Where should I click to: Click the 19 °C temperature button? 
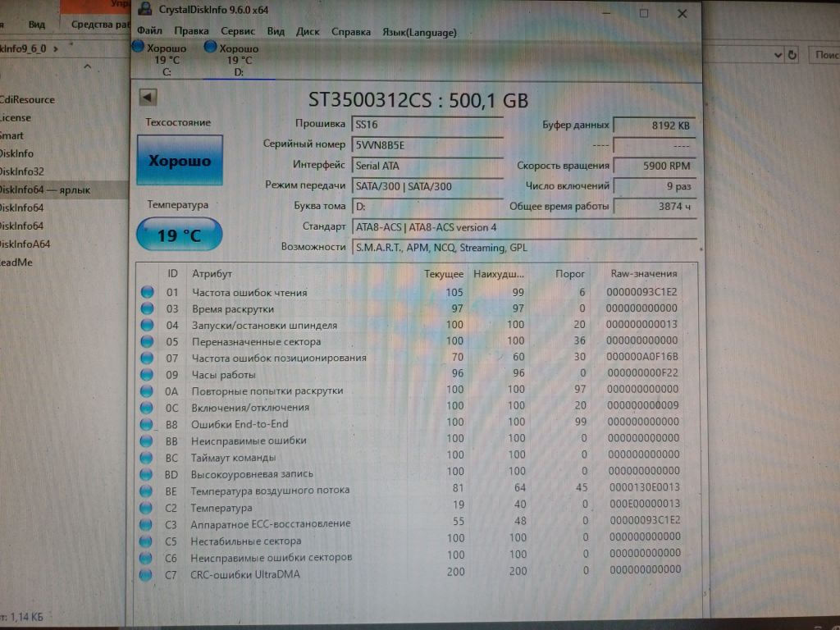point(179,235)
